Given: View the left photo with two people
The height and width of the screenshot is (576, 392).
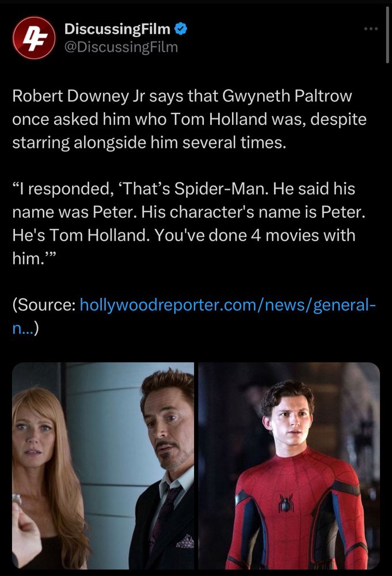Looking at the screenshot, I should 103,465.
